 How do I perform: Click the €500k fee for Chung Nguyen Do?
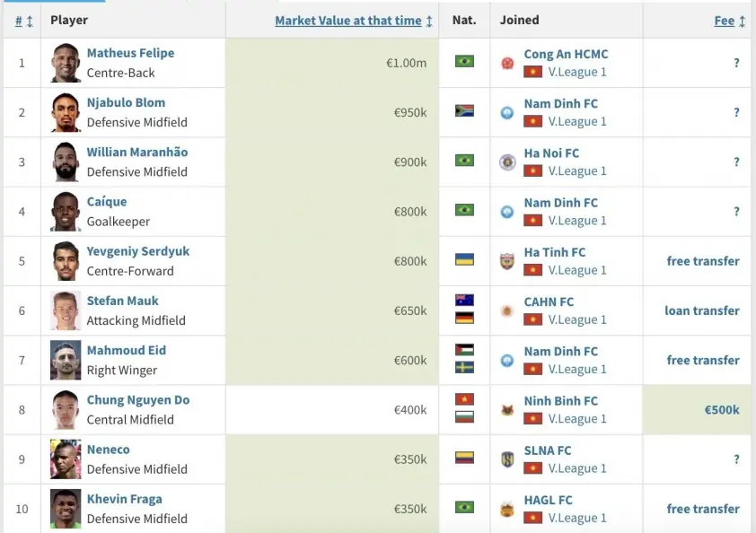coord(721,409)
